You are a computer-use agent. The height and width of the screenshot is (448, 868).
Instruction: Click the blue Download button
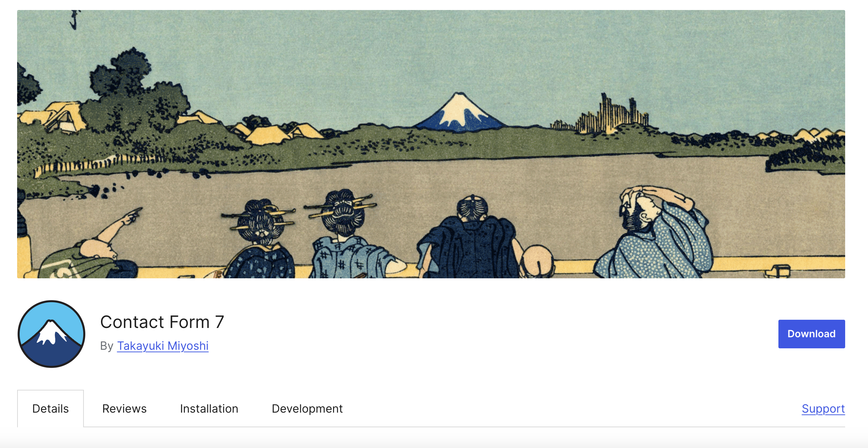811,334
